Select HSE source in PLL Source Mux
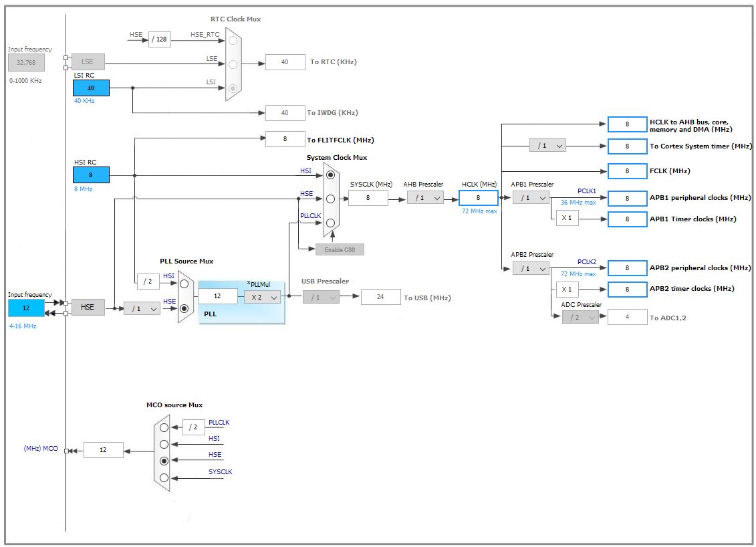The width and height of the screenshot is (756, 547). 184,308
